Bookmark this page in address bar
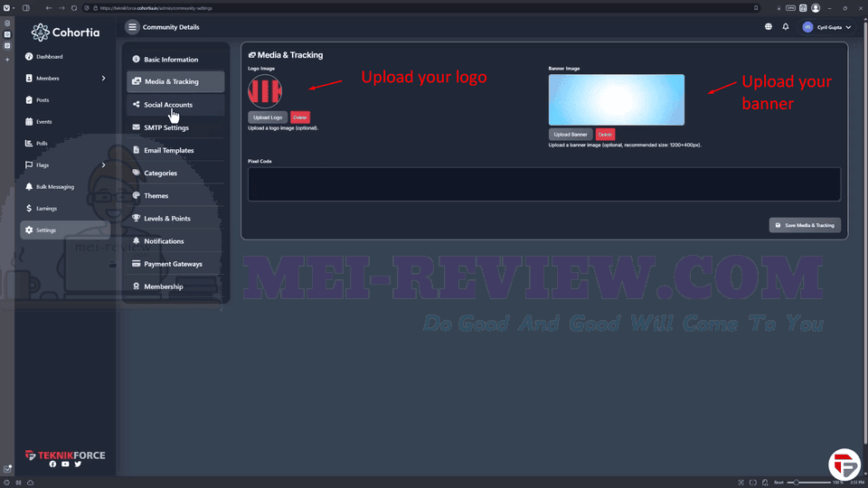868x488 pixels. click(x=756, y=8)
